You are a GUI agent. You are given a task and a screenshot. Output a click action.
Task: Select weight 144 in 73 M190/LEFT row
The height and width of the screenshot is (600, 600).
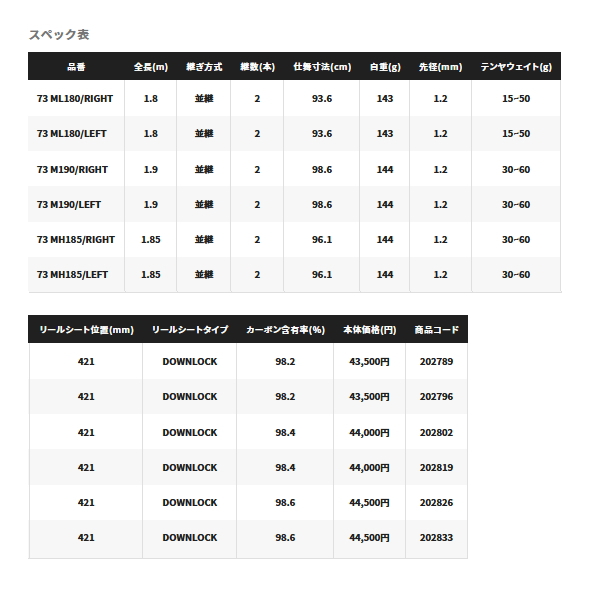[x=385, y=205]
